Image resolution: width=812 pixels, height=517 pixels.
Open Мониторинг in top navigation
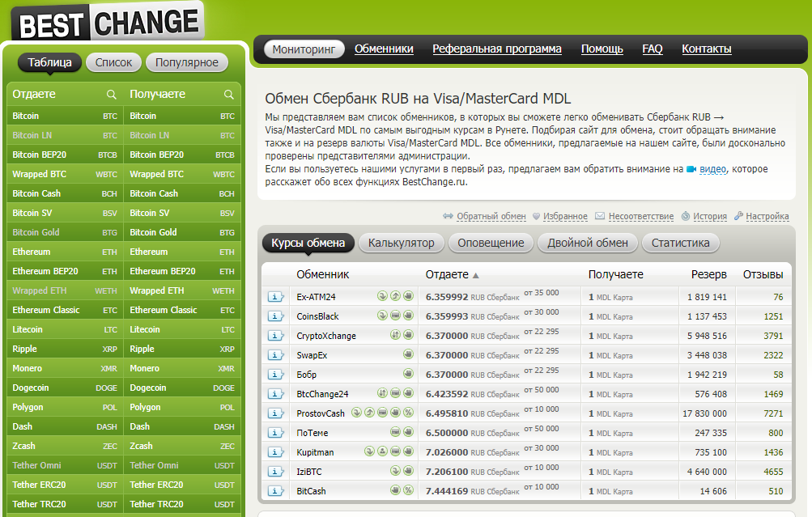coord(304,49)
